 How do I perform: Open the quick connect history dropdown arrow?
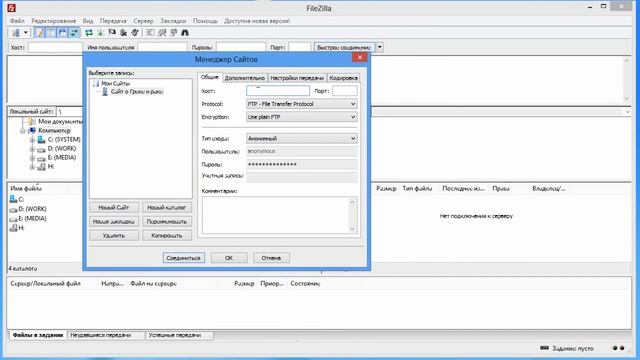380,47
